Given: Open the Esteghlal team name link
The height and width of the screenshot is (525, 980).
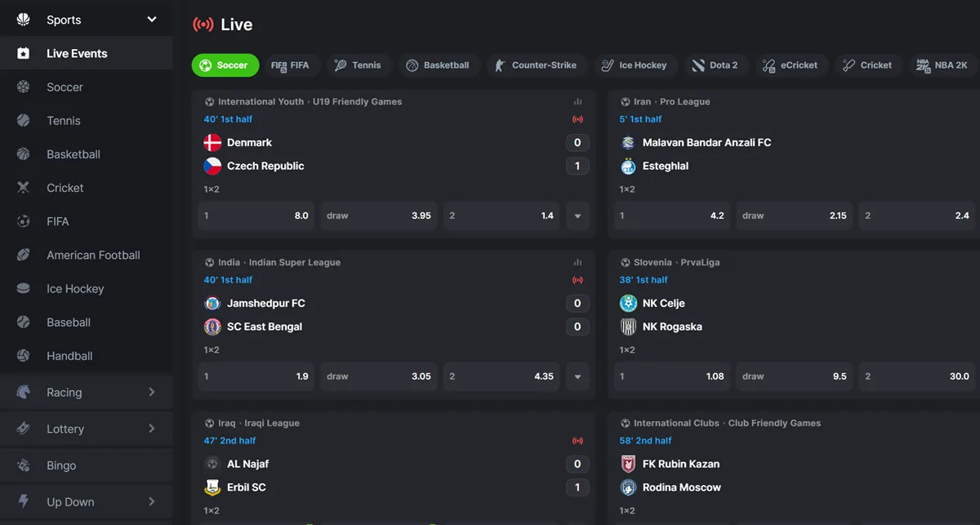Looking at the screenshot, I should 665,167.
